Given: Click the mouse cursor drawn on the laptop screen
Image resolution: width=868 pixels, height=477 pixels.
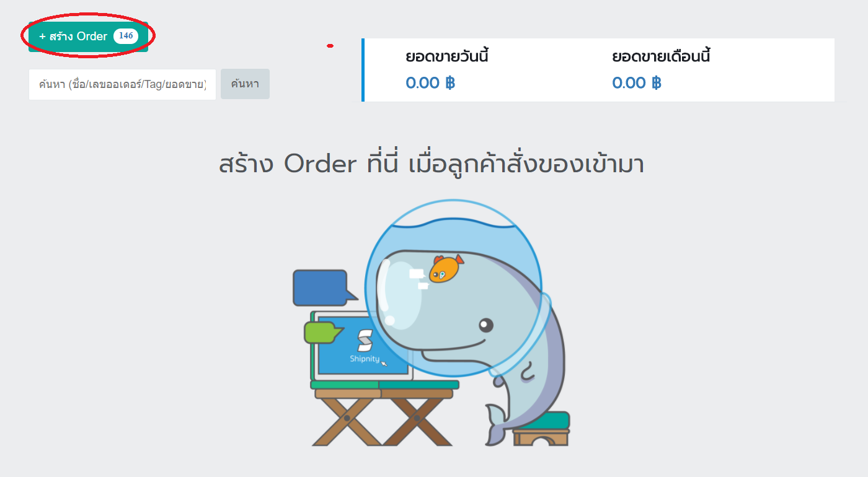Looking at the screenshot, I should [x=384, y=363].
